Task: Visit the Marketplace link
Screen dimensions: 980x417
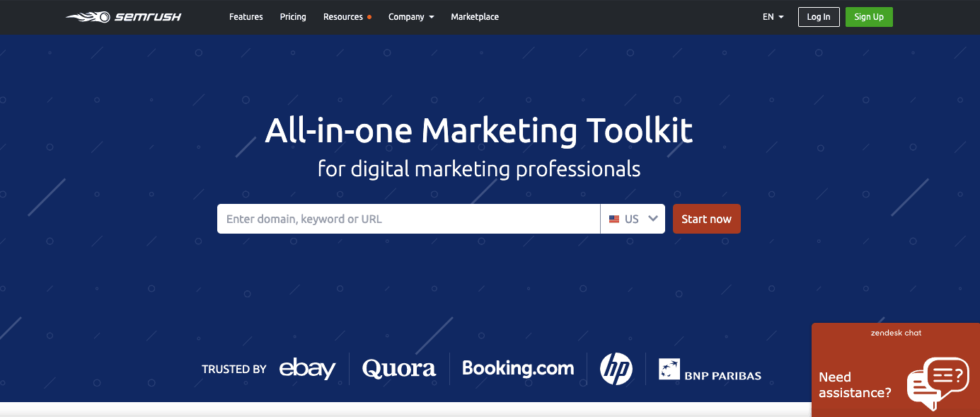Action: coord(475,17)
